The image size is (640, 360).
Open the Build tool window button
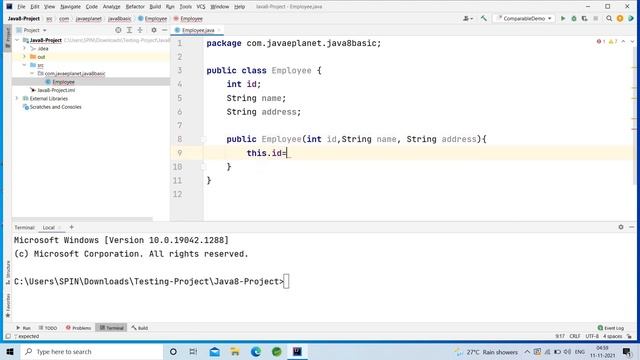point(140,328)
